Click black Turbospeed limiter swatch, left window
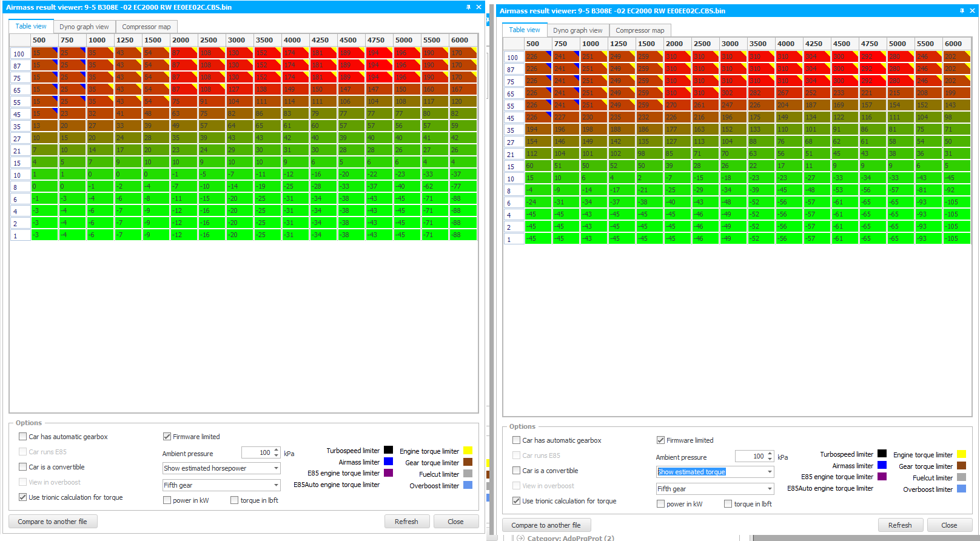The image size is (980, 541). (388, 450)
